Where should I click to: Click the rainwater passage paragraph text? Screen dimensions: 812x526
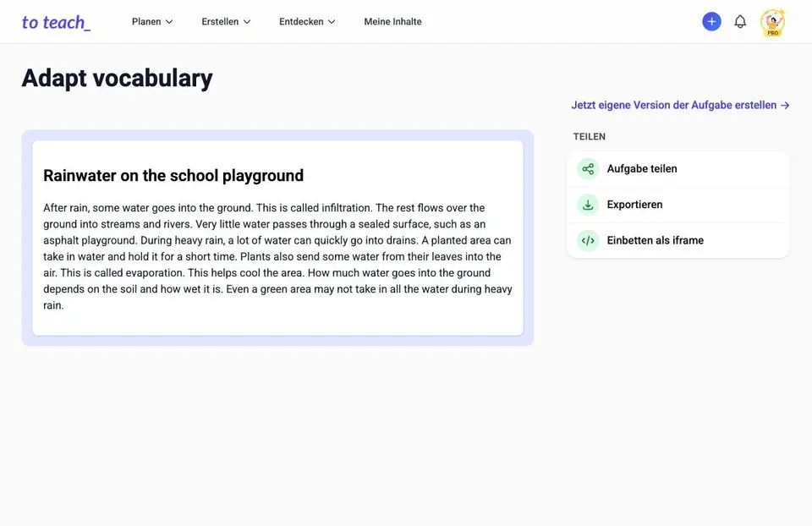pyautogui.click(x=277, y=256)
